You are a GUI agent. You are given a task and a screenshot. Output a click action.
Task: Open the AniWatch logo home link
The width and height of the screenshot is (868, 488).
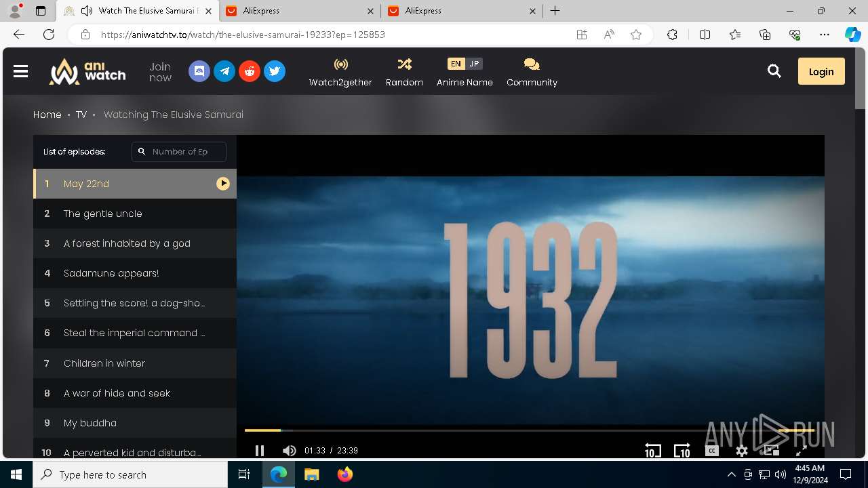(87, 71)
